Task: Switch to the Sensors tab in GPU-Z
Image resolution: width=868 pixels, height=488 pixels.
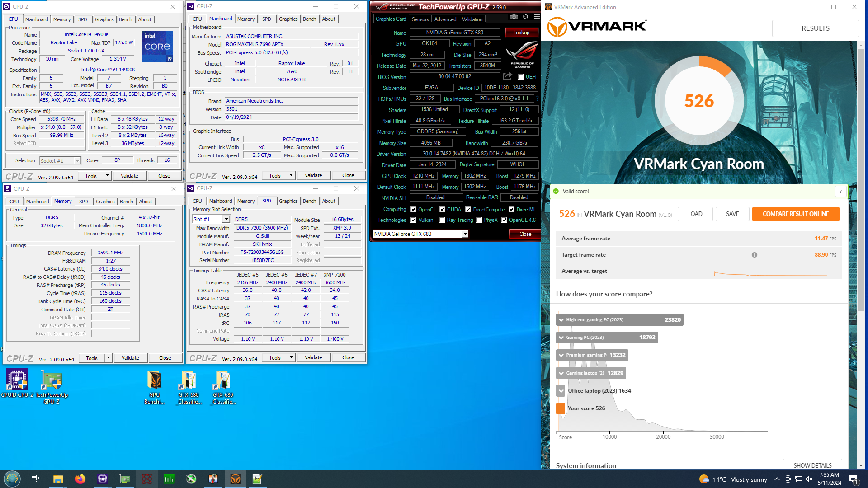Action: coord(420,19)
